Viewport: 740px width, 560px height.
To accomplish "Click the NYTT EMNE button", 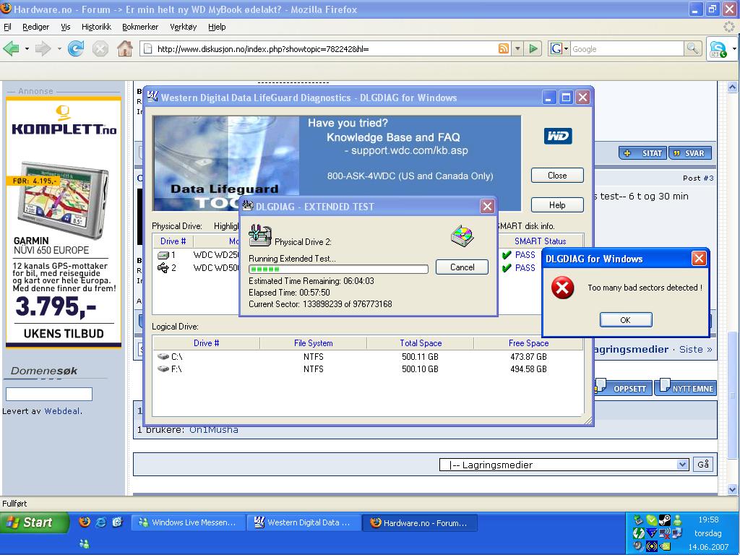I will (686, 388).
